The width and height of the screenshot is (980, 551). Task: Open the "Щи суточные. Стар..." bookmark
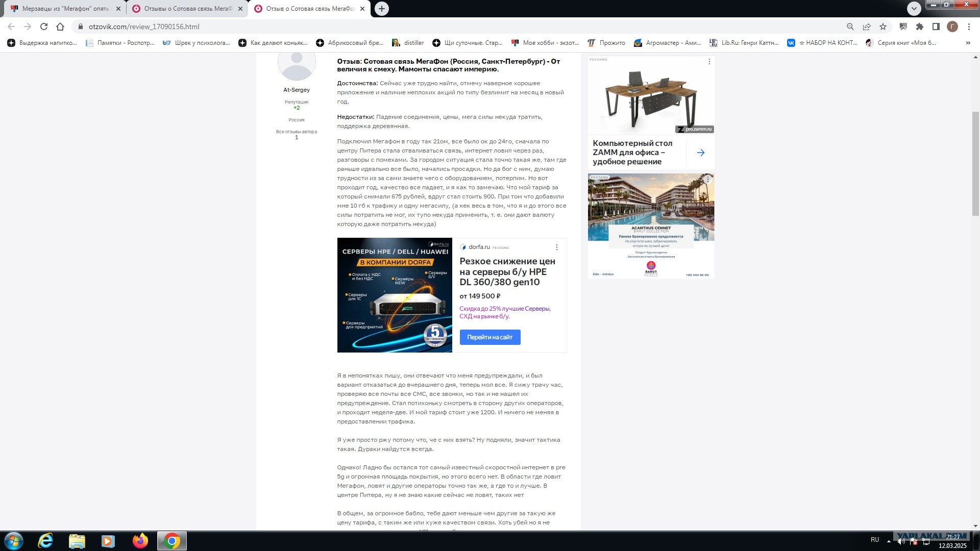click(468, 43)
